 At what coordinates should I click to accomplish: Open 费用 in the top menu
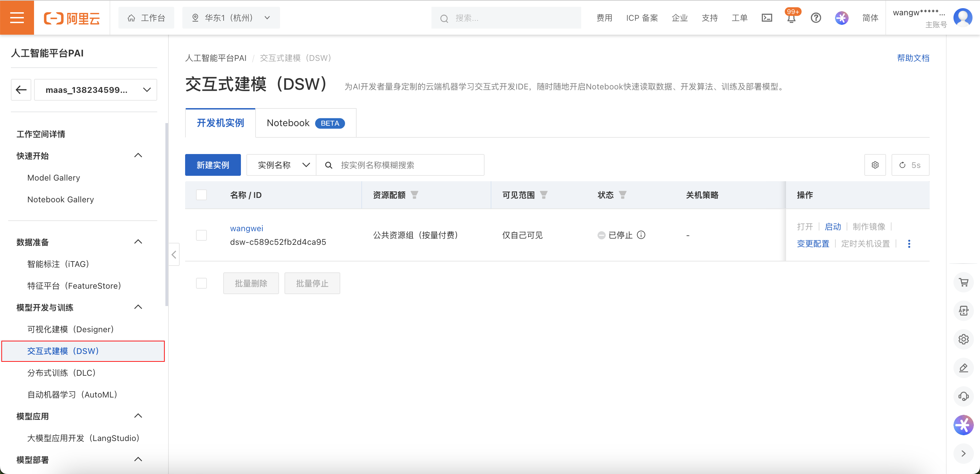click(604, 18)
